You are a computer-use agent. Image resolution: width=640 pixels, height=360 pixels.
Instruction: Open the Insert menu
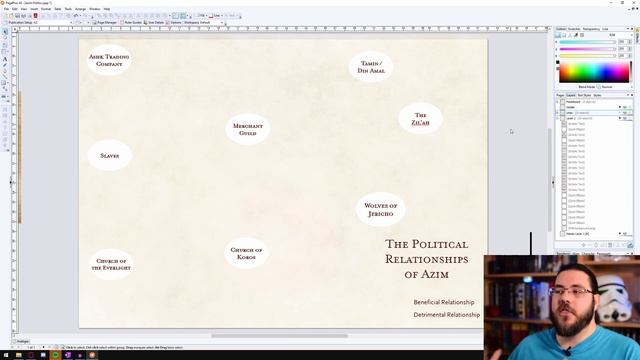click(34, 9)
